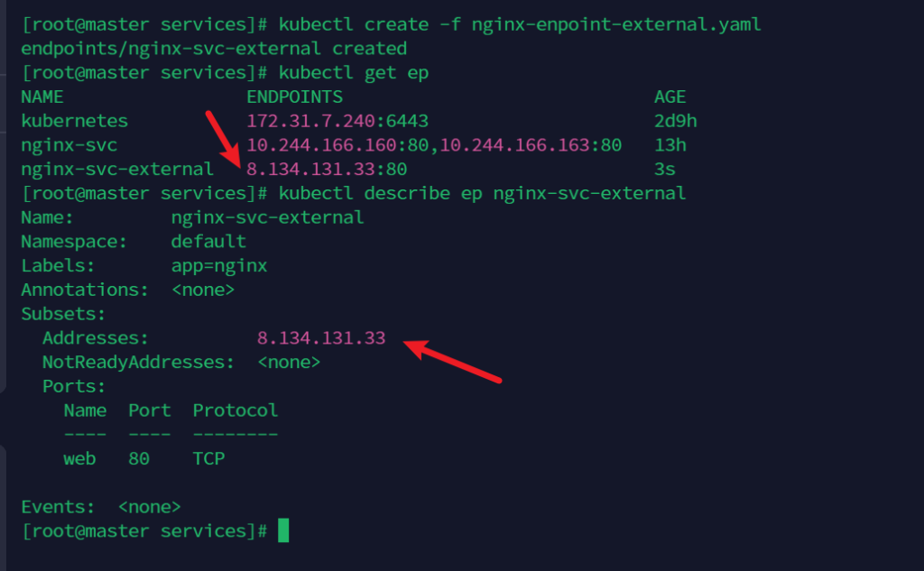Image resolution: width=924 pixels, height=571 pixels.
Task: Click the Events field label
Action: pyautogui.click(x=59, y=506)
